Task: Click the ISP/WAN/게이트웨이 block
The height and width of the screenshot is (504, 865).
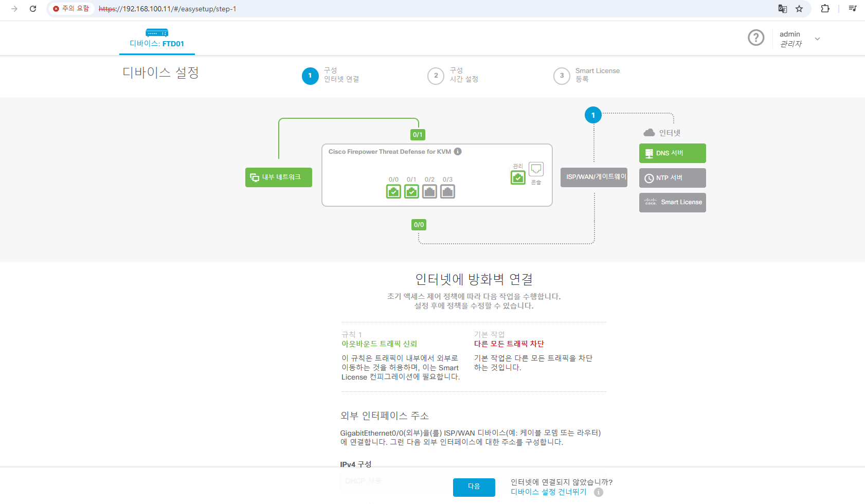Action: tap(594, 177)
